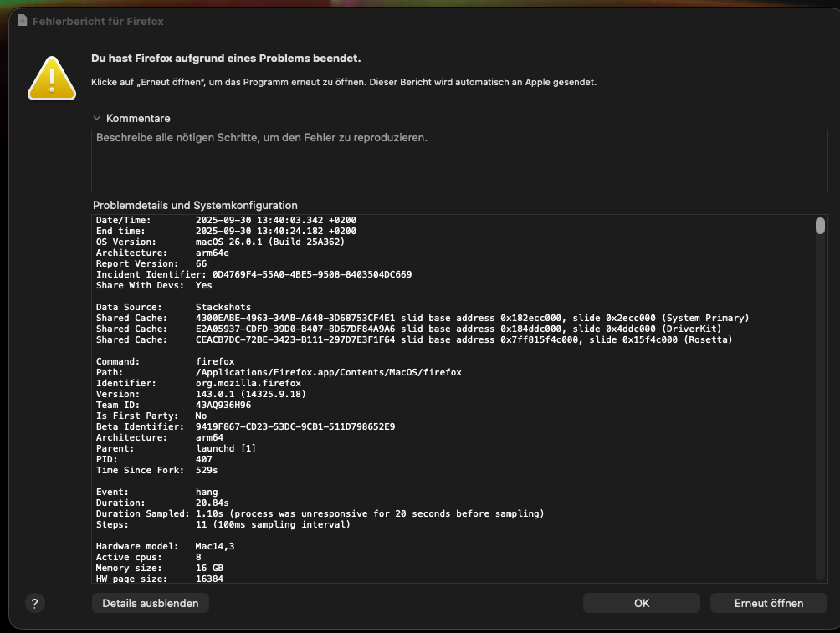Collapse the Kommentare section chevron
This screenshot has height=633, width=840.
[96, 119]
